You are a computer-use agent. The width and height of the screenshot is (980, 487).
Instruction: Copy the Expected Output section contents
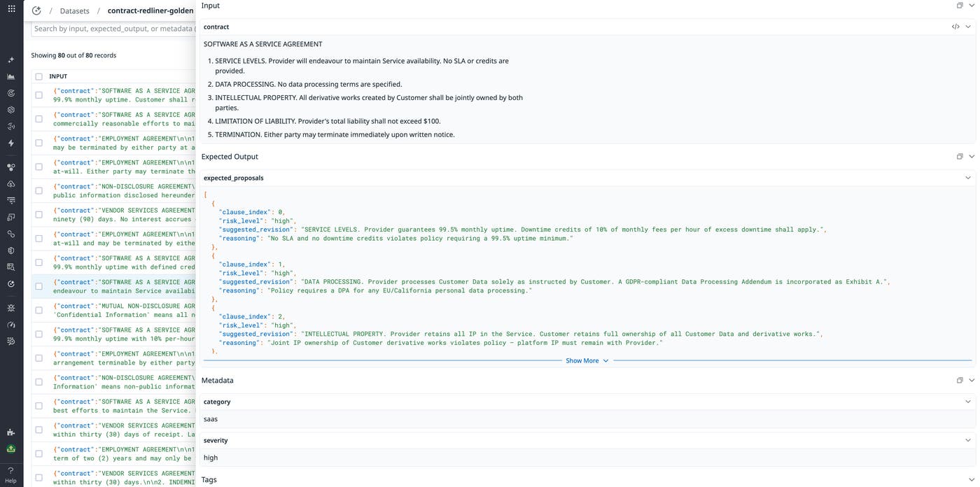tap(960, 157)
